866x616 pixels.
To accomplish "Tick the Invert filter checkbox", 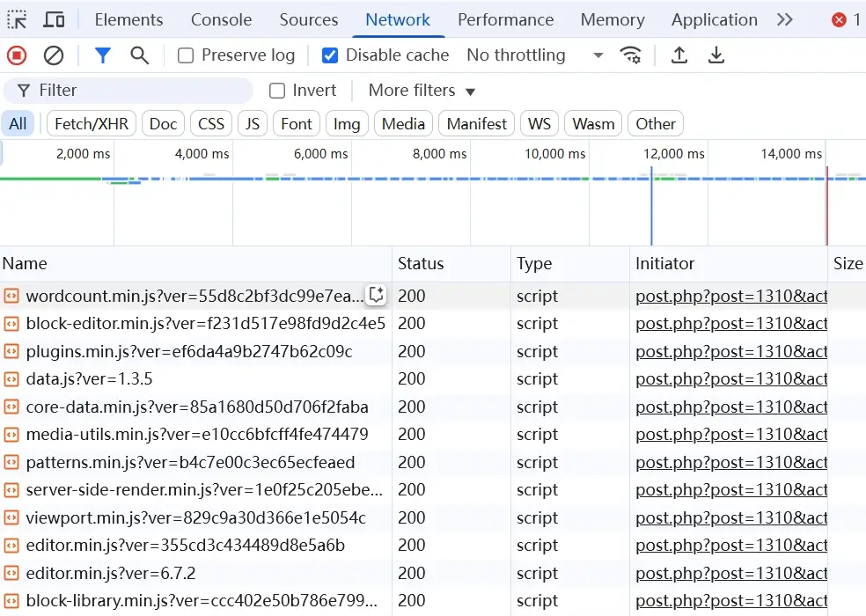I will pyautogui.click(x=277, y=91).
